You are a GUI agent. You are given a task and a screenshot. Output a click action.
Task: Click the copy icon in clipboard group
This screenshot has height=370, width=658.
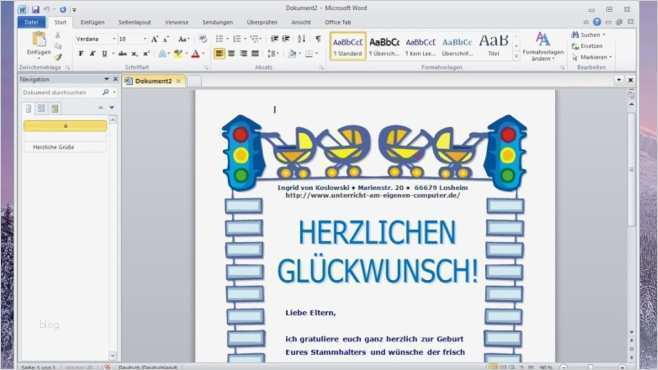[58, 46]
